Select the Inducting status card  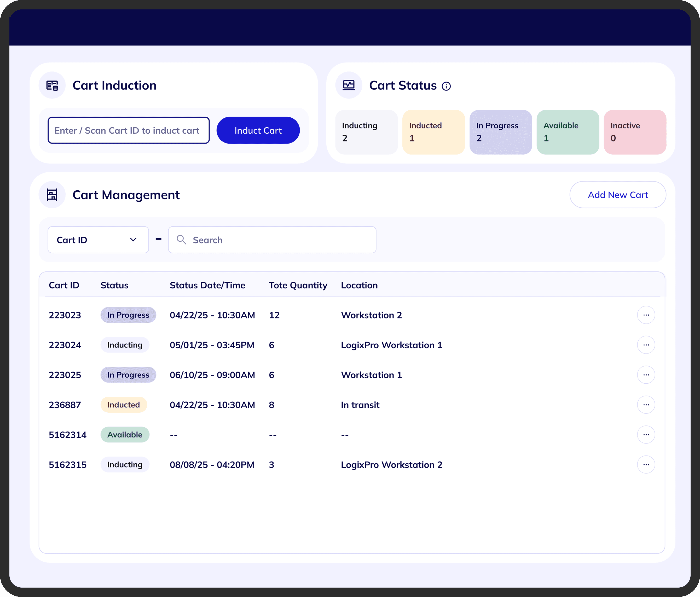tap(367, 132)
